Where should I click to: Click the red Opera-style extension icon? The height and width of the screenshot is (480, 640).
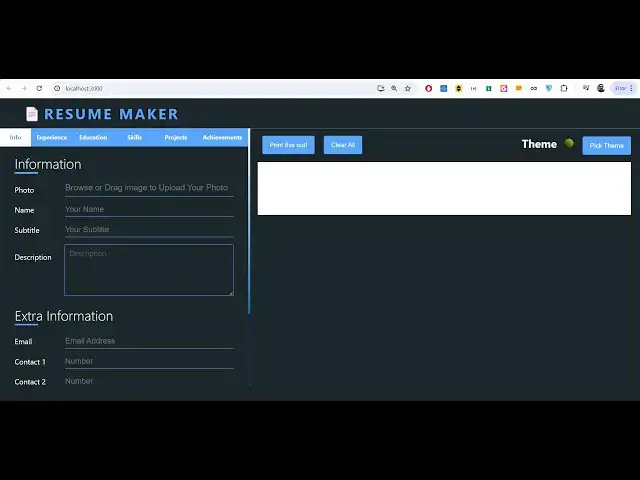[x=429, y=88]
